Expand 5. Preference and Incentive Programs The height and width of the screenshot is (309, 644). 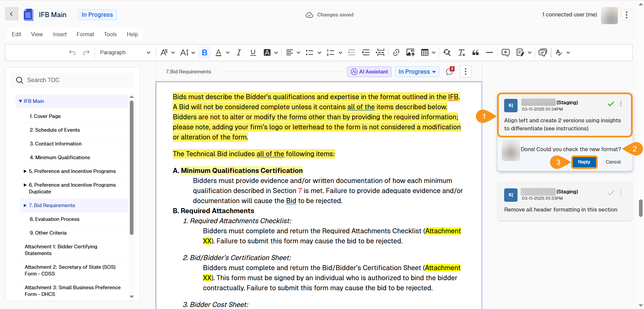pyautogui.click(x=25, y=171)
